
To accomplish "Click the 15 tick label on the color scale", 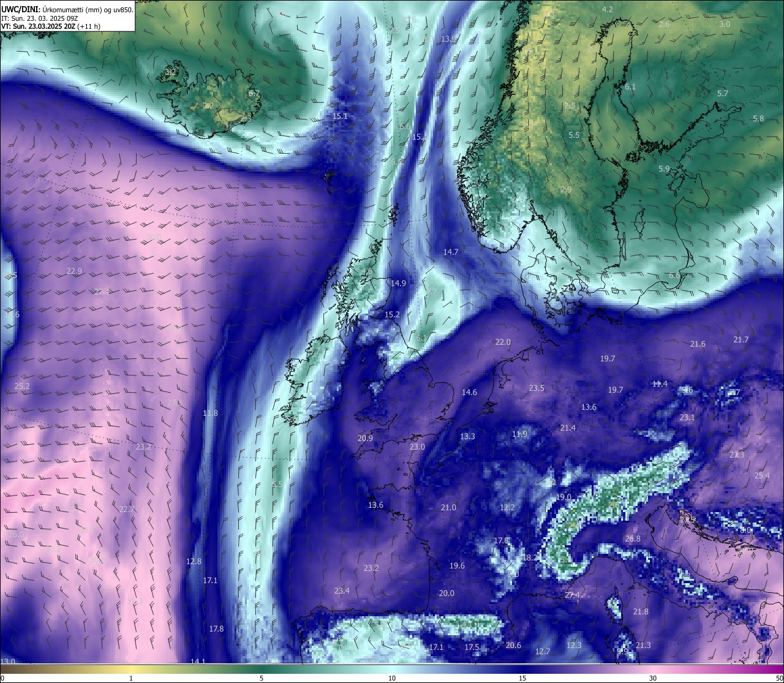I will (522, 678).
